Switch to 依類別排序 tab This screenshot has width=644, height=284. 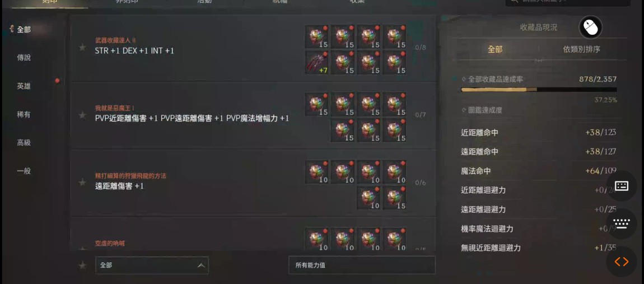click(x=582, y=49)
